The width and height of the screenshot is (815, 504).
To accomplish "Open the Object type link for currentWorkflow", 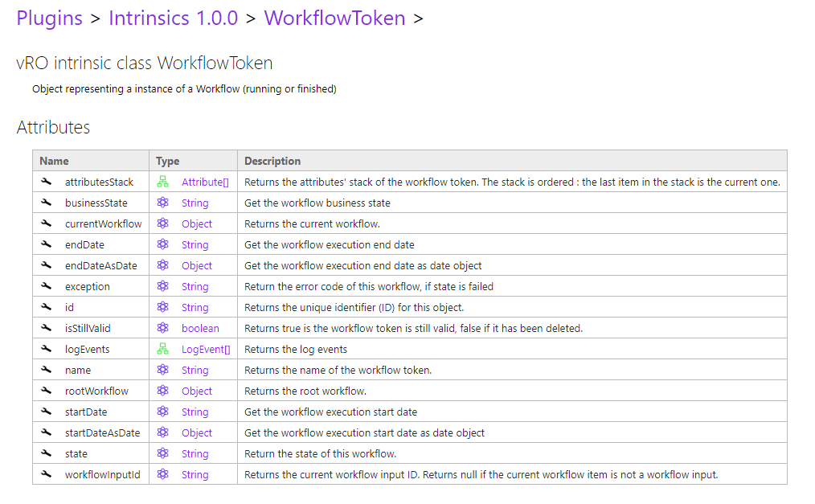I will pos(197,224).
